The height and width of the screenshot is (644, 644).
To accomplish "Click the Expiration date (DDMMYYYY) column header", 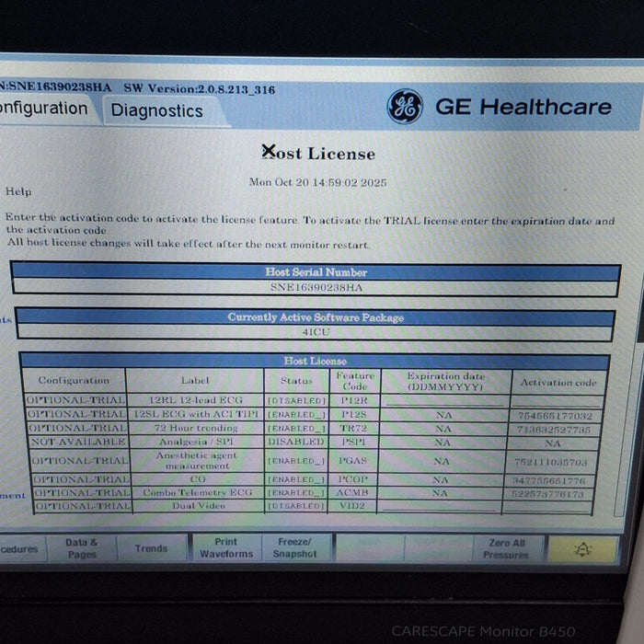I will click(x=446, y=381).
